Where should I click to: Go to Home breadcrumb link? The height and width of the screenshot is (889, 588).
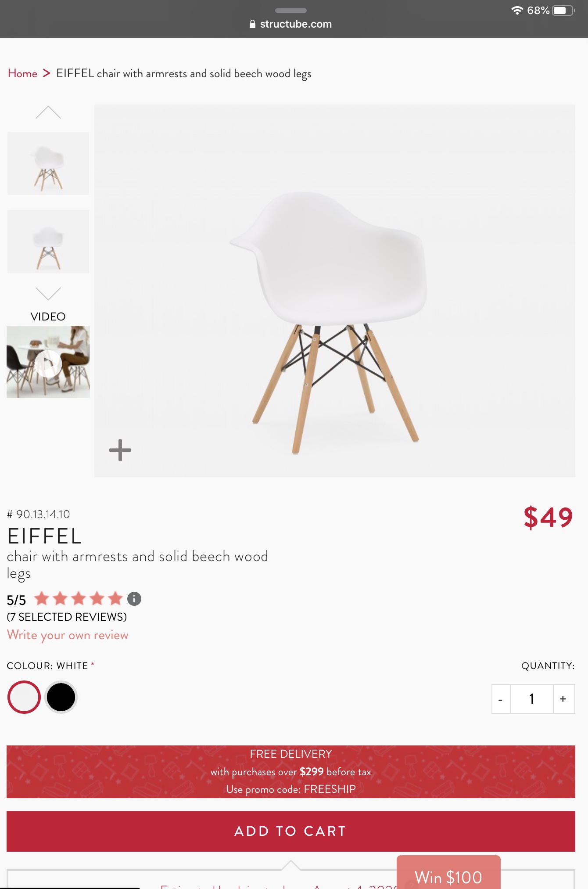click(22, 73)
